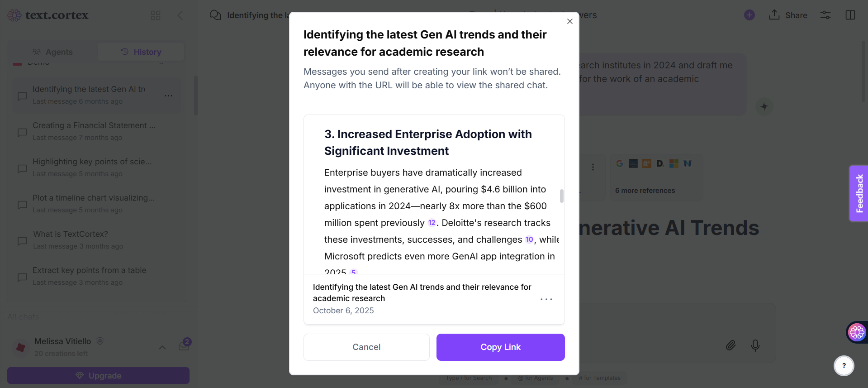The height and width of the screenshot is (388, 868).
Task: Click the Share upload icon
Action: [x=774, y=15]
